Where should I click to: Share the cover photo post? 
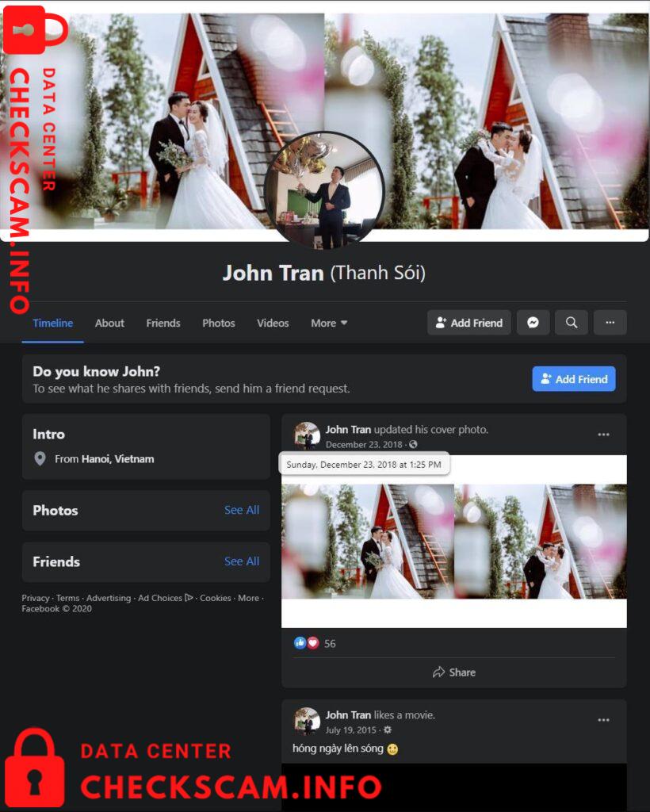click(x=454, y=672)
